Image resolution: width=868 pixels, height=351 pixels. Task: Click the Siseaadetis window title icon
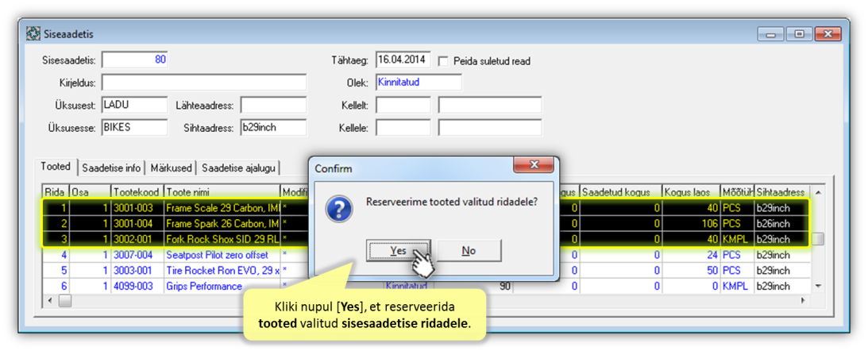pyautogui.click(x=33, y=34)
